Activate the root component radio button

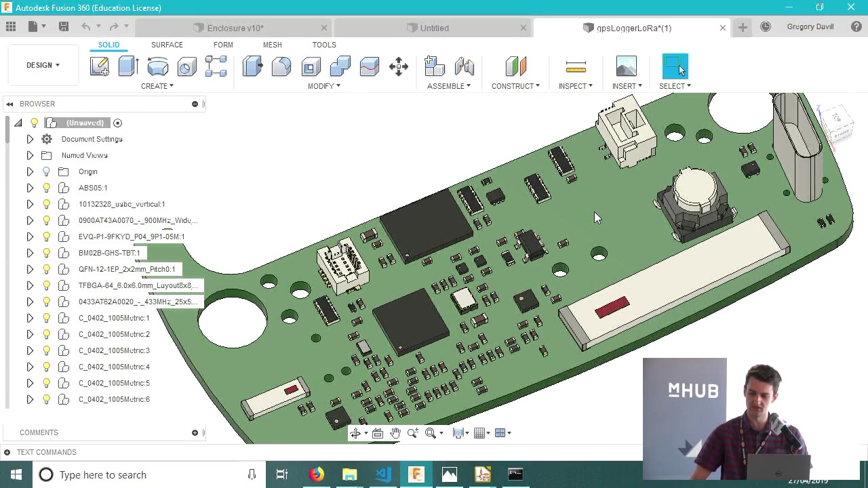pyautogui.click(x=117, y=123)
